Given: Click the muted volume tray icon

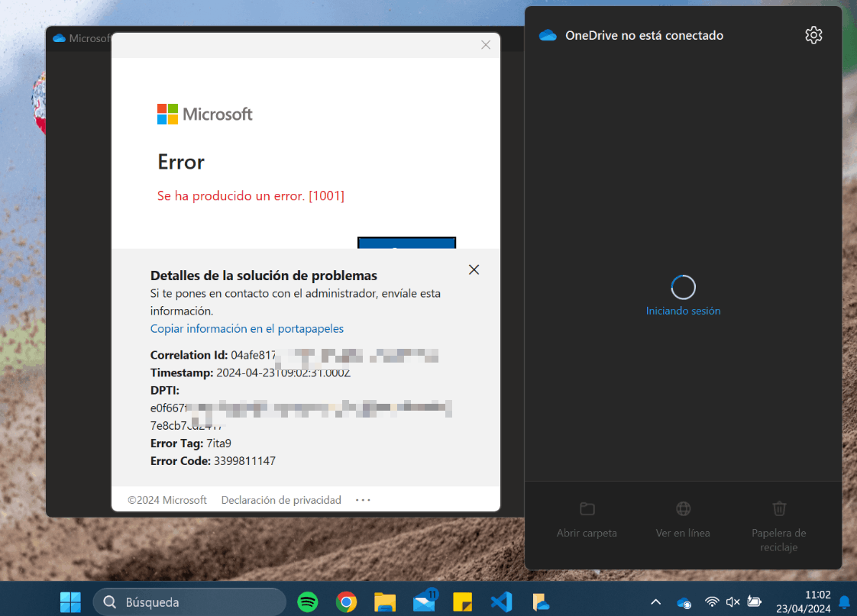Looking at the screenshot, I should point(733,601).
